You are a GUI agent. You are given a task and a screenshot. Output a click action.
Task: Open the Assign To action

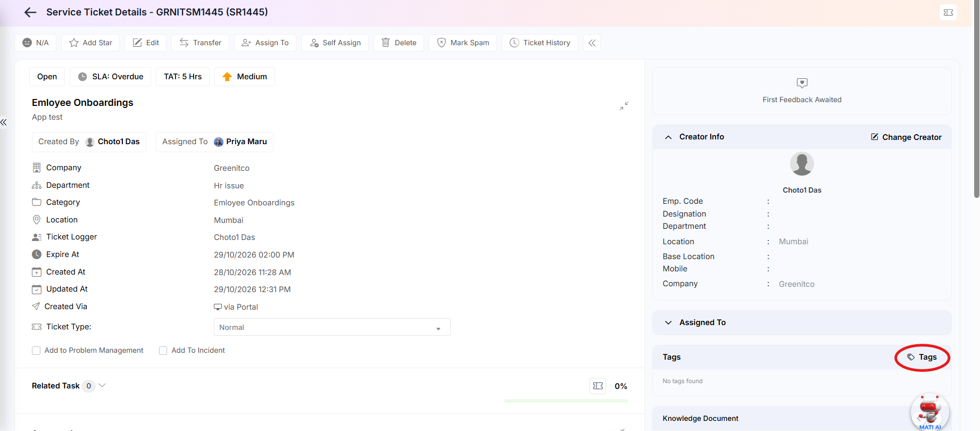(x=265, y=43)
